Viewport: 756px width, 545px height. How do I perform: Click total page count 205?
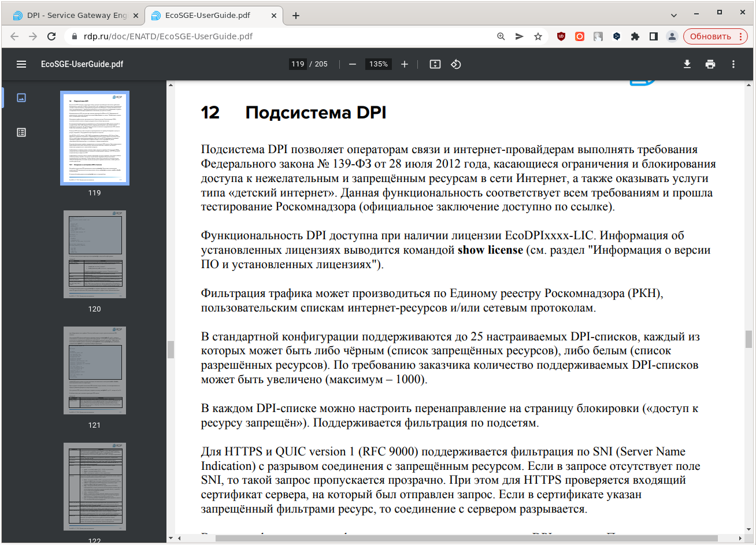click(321, 64)
